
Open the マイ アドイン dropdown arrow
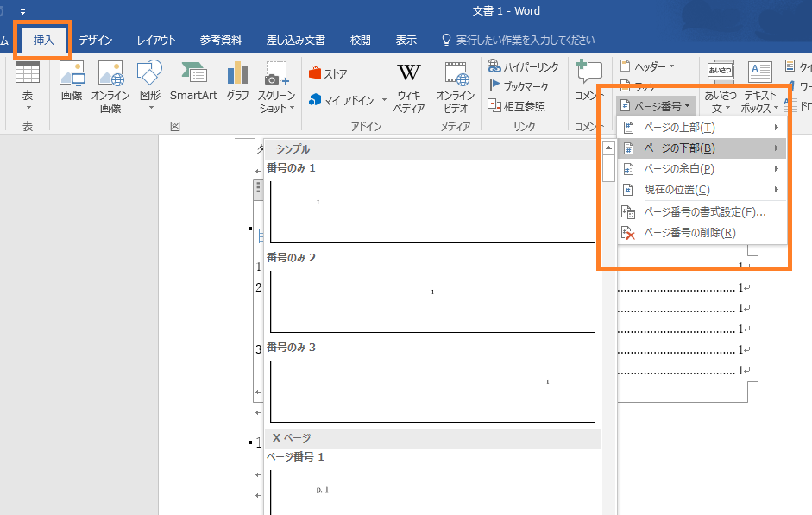384,100
